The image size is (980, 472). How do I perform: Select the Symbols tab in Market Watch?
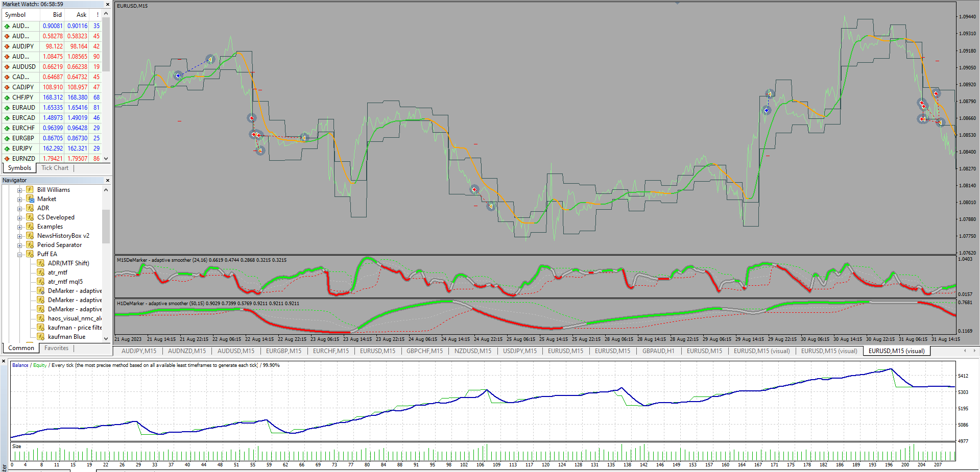pyautogui.click(x=19, y=168)
